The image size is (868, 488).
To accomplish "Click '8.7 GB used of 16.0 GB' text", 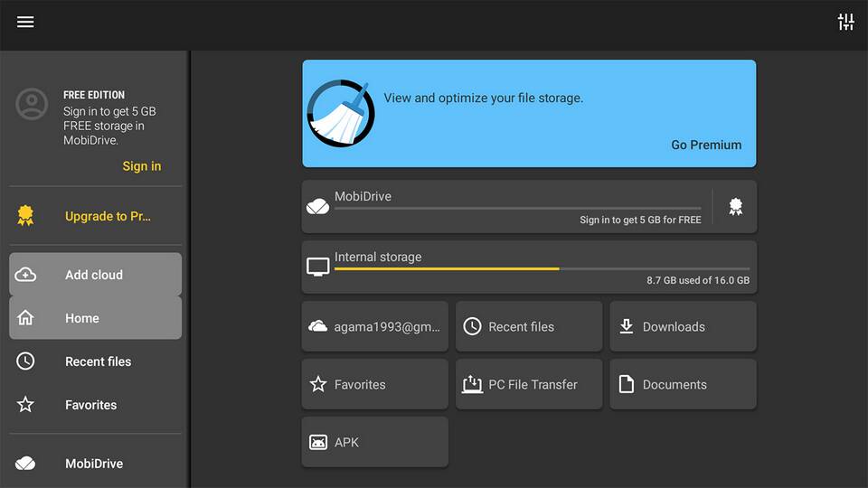I will click(x=698, y=280).
